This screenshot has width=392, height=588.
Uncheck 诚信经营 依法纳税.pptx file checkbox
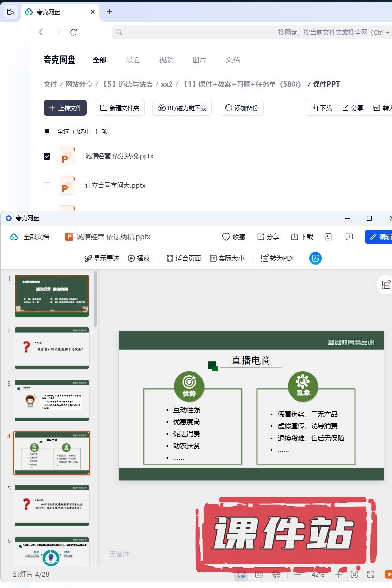click(47, 156)
